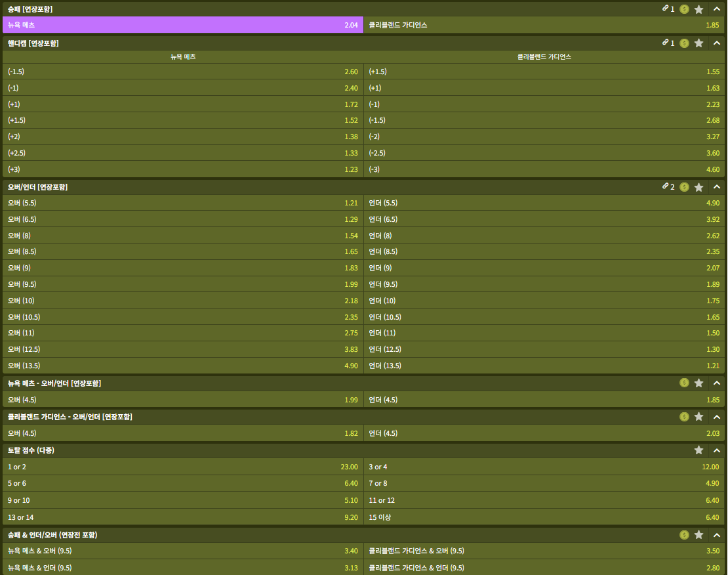
Task: Click coin icon in 뉴욕 메츠 - 오버/언더 header
Action: point(684,383)
